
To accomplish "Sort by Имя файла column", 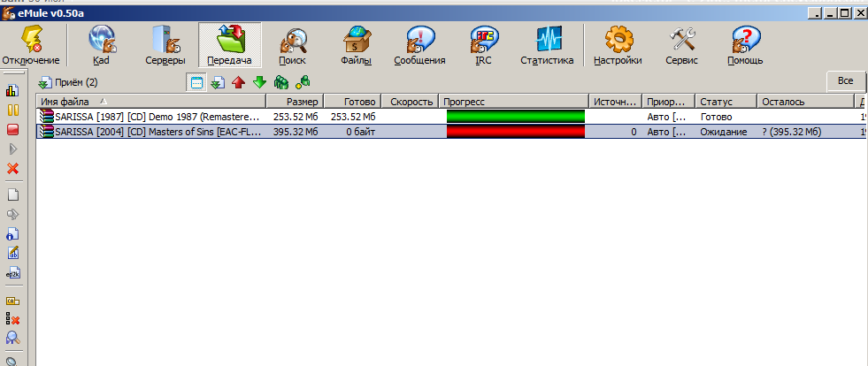I will pos(151,102).
